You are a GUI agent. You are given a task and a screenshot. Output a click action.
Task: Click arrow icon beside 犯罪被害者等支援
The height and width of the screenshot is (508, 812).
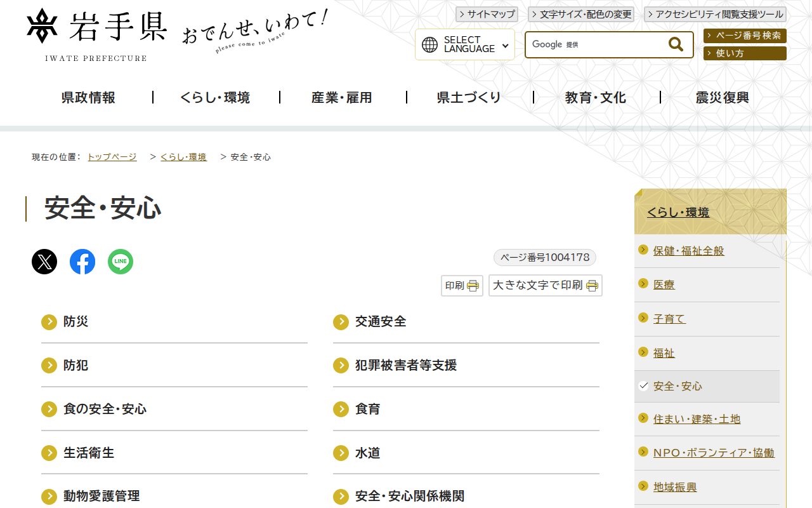click(x=341, y=366)
